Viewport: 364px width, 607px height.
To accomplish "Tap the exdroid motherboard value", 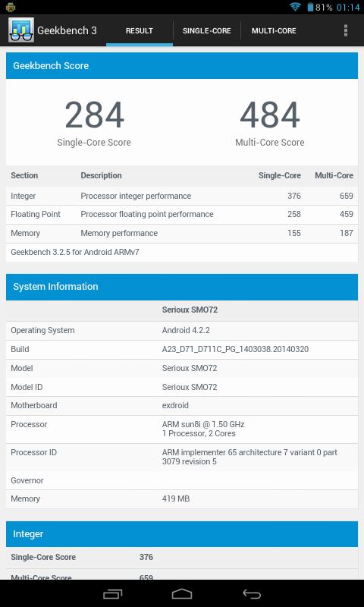I will [x=175, y=405].
